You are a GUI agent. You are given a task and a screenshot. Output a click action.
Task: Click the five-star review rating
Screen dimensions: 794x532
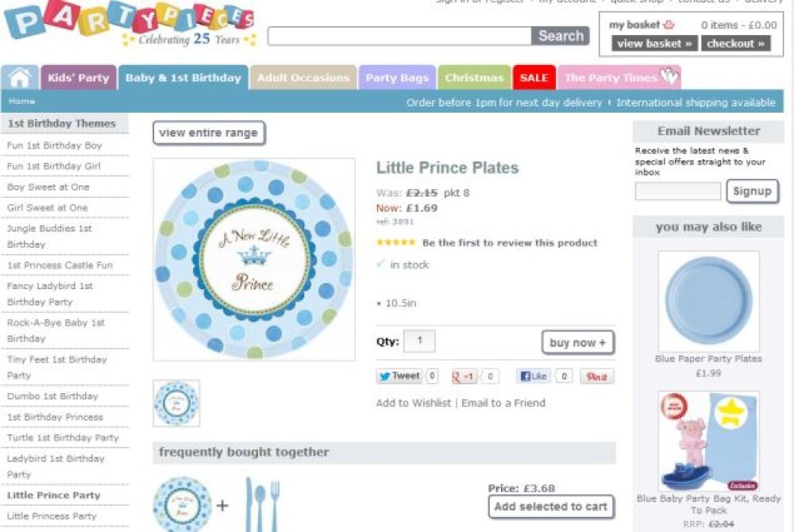395,243
